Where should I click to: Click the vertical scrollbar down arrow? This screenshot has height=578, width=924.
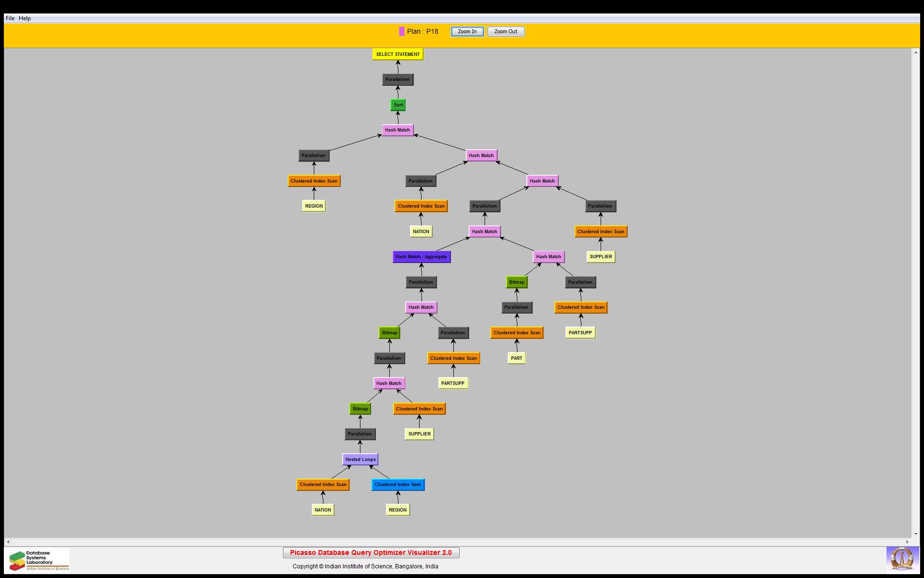click(x=916, y=534)
